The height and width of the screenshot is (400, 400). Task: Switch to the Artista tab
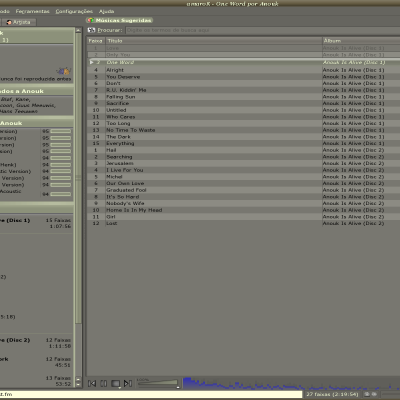click(x=19, y=22)
